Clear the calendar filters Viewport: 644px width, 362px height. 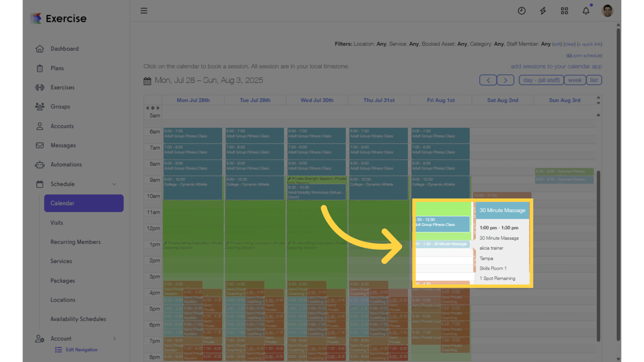pyautogui.click(x=570, y=44)
